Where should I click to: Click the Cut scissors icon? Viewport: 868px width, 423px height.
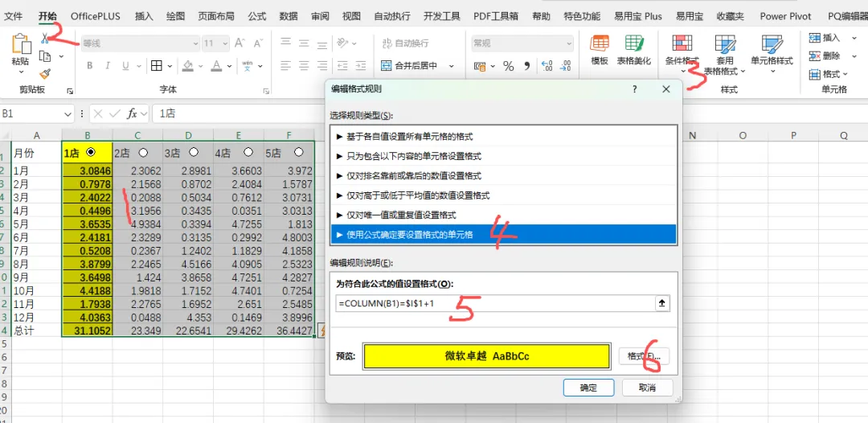click(45, 39)
